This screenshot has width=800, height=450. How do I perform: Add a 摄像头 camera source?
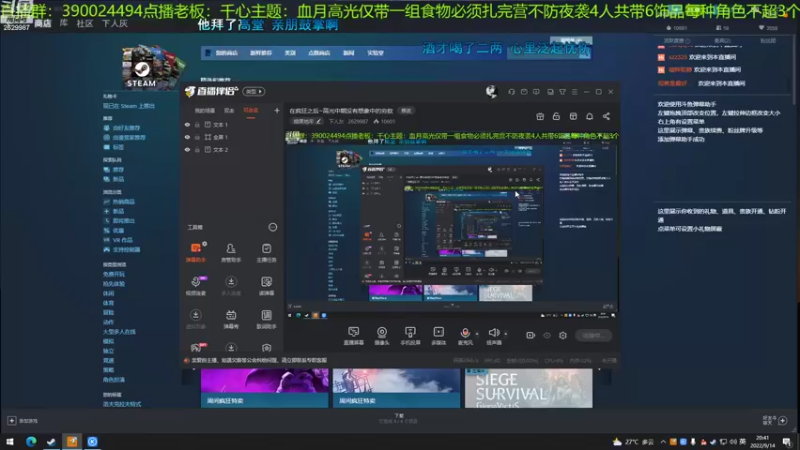point(382,336)
